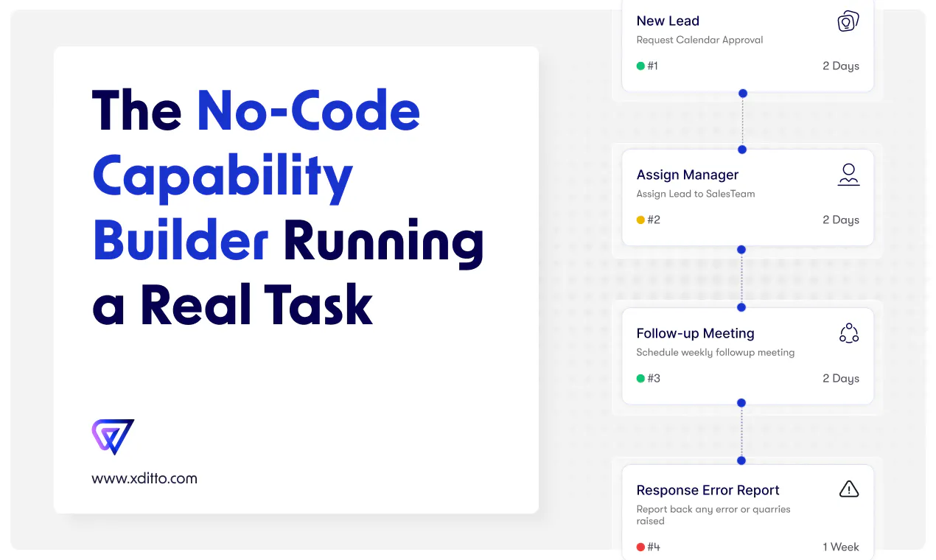Select the Follow-up Meeting card title
936x560 pixels.
coord(695,333)
